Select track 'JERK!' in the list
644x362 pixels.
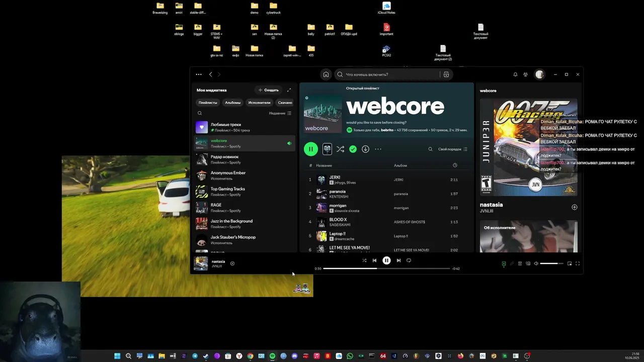pos(386,179)
